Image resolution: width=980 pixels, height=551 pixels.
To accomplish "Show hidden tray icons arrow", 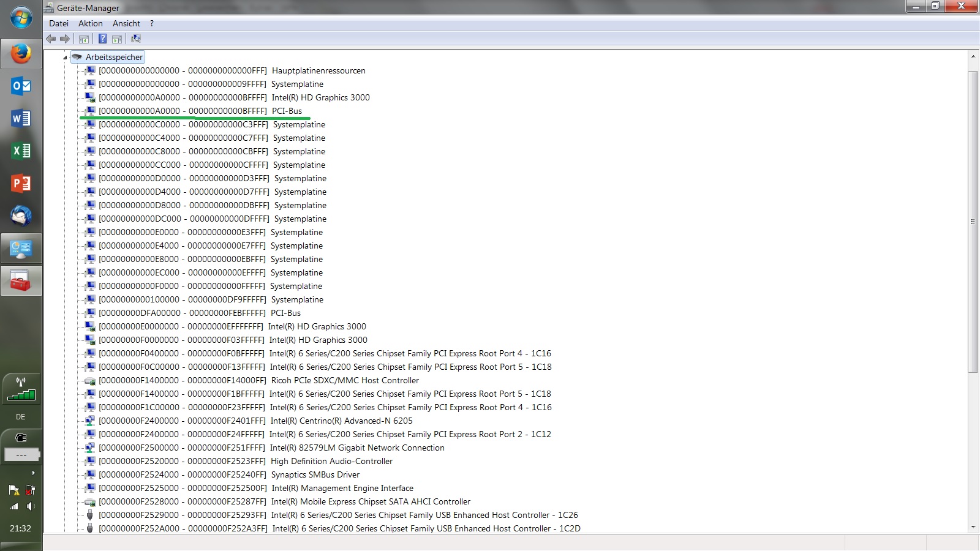I will (x=33, y=473).
